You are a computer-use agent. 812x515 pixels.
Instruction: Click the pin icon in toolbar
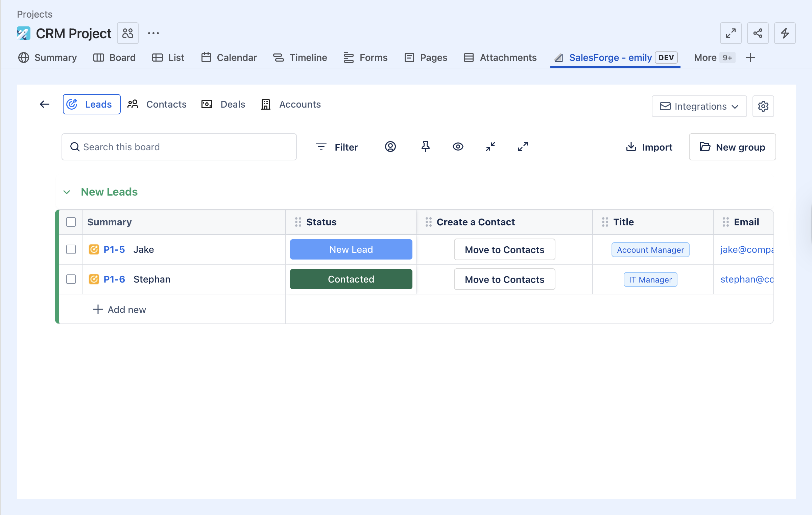[x=426, y=147]
